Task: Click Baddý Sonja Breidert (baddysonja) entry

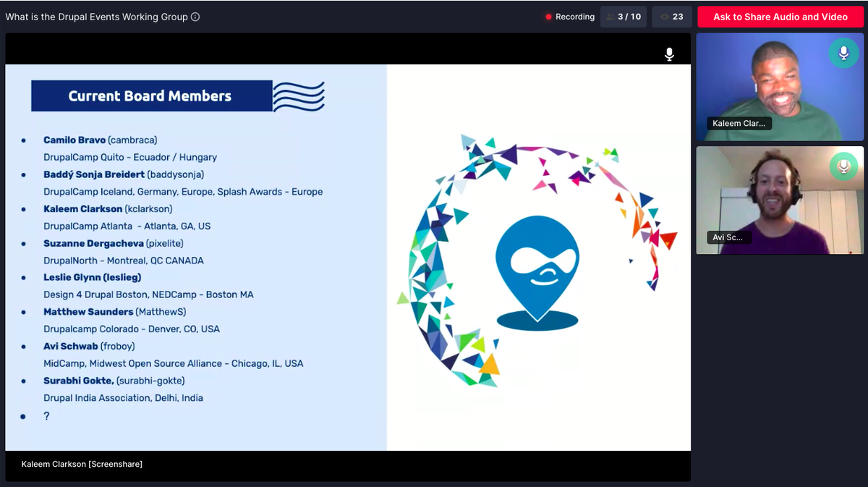Action: (x=124, y=174)
